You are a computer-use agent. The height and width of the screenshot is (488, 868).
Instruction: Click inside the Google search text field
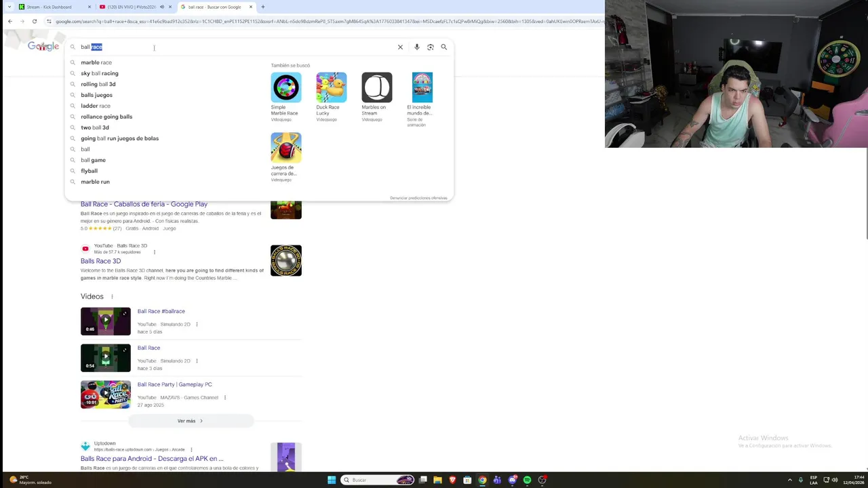(x=237, y=47)
